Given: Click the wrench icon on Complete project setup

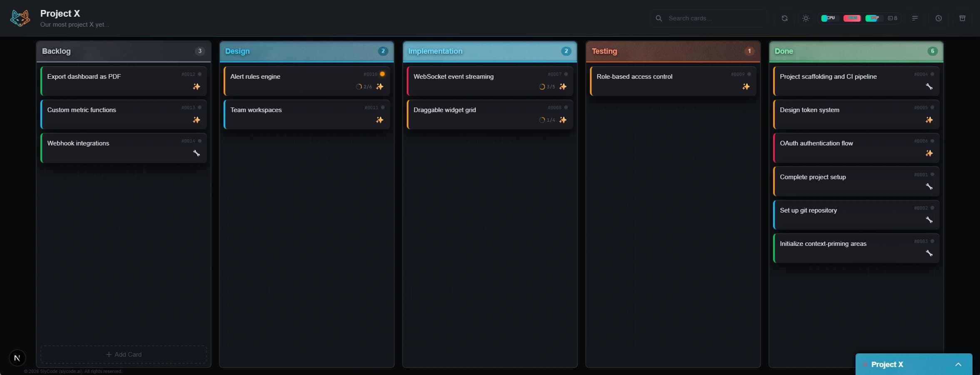Looking at the screenshot, I should (x=929, y=187).
